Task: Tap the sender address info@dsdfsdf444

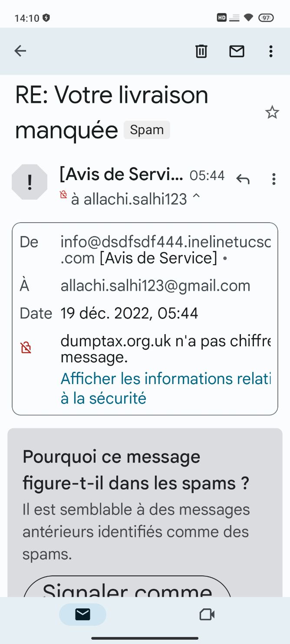Action: pos(165,250)
